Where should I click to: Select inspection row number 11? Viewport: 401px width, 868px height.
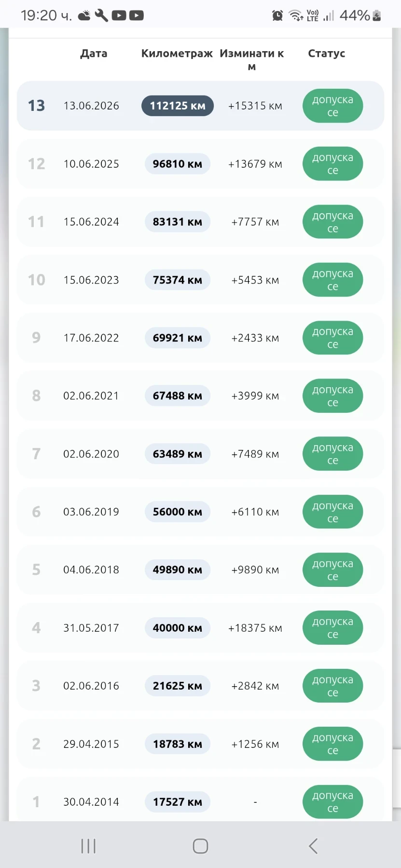click(x=200, y=222)
